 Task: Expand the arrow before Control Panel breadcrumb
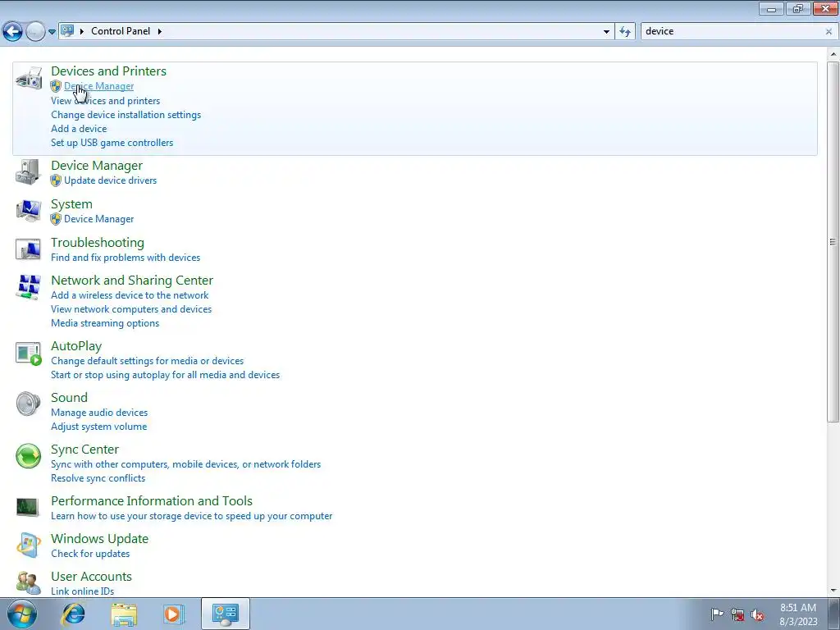tap(82, 31)
